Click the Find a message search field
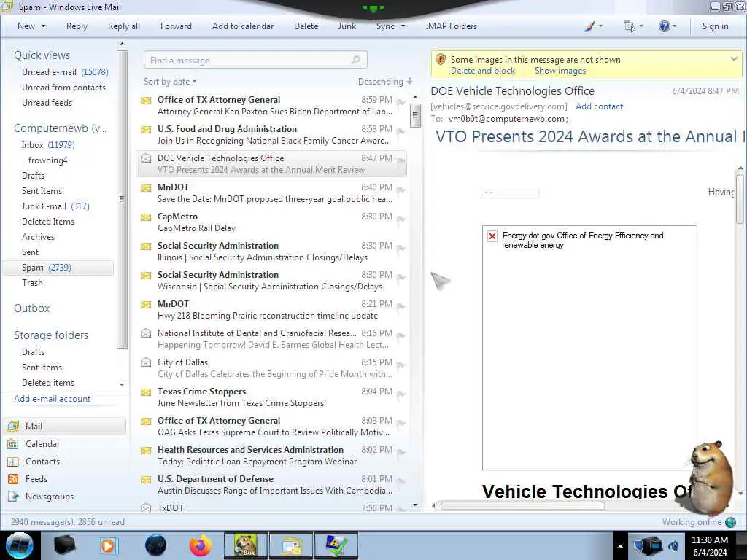Screen dimensions: 747x560 pos(255,60)
